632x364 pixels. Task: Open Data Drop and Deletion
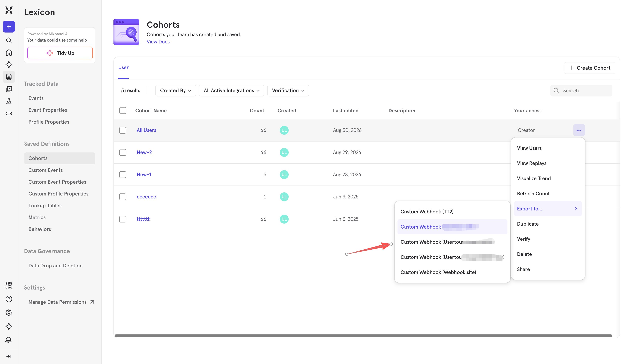(x=55, y=266)
